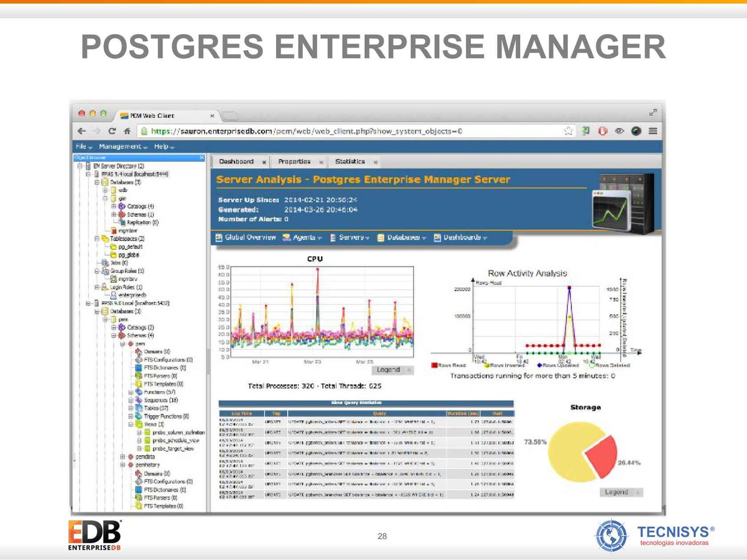The width and height of the screenshot is (747, 560).
Task: Open the Chrome hamburger menu
Action: click(x=653, y=131)
